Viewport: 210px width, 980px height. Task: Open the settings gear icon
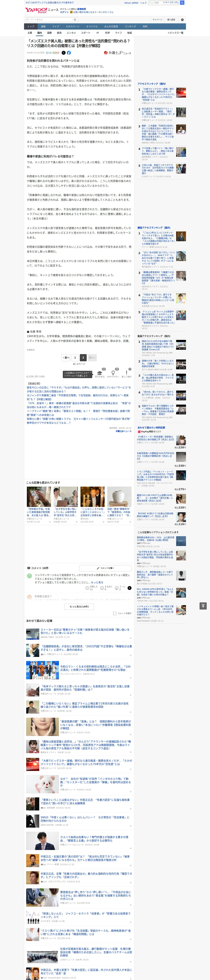[x=182, y=20]
